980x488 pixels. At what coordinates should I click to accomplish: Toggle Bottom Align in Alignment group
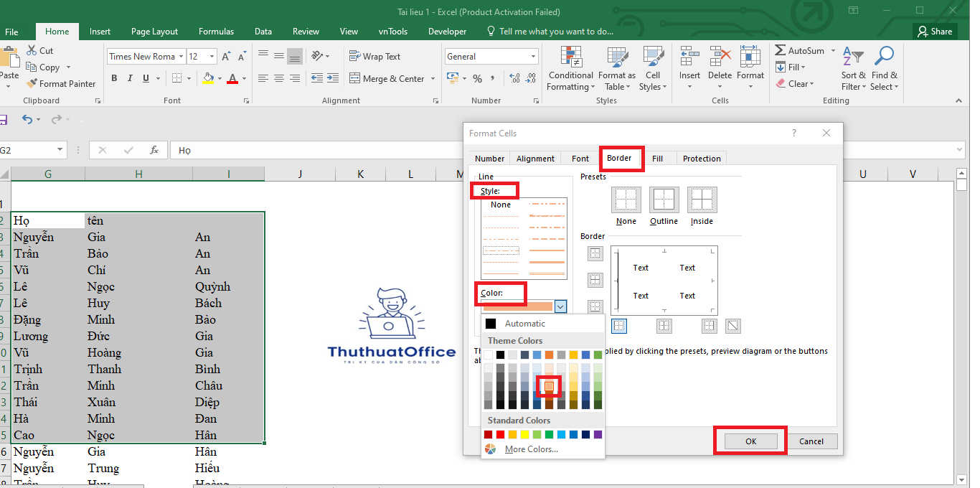tap(295, 56)
